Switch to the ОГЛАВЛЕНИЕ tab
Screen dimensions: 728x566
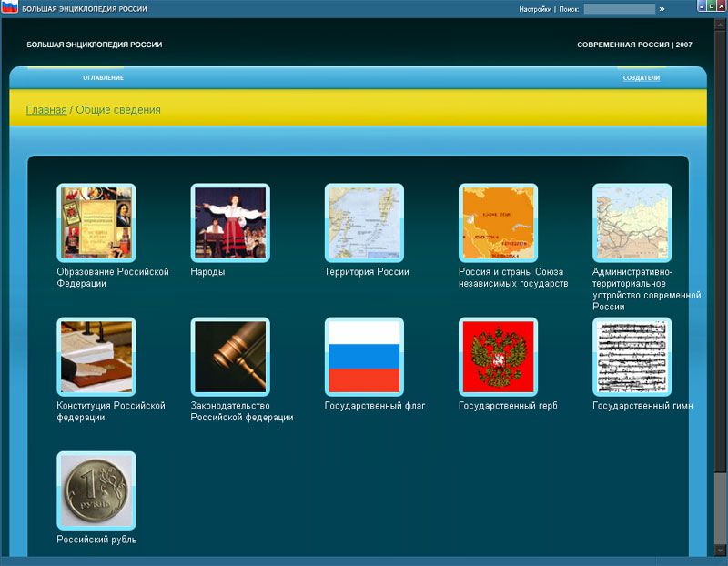click(x=103, y=78)
